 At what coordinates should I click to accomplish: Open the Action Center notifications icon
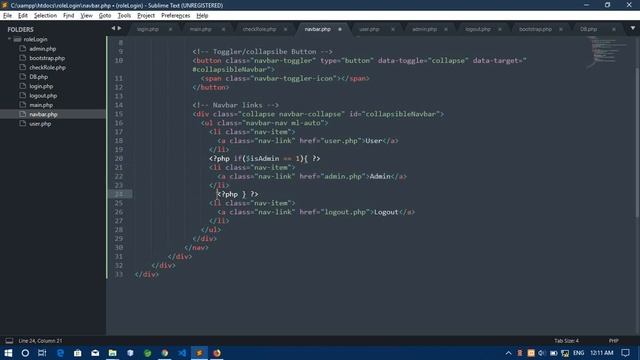[x=625, y=353]
